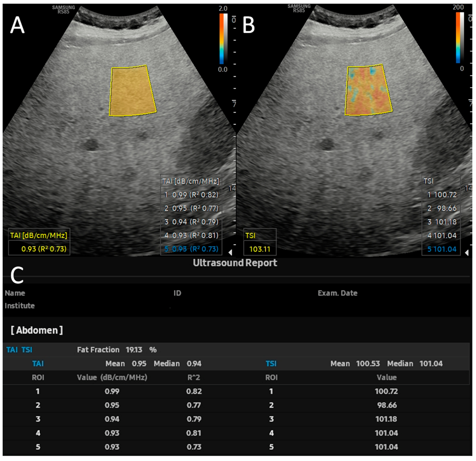Click the [Abdomen] section header
The width and height of the screenshot is (476, 461).
[37, 330]
